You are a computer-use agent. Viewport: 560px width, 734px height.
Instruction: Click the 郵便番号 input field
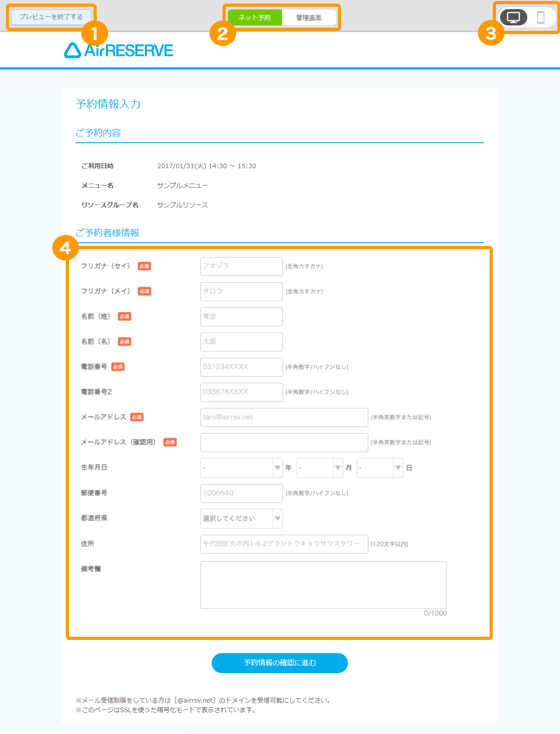(x=242, y=493)
